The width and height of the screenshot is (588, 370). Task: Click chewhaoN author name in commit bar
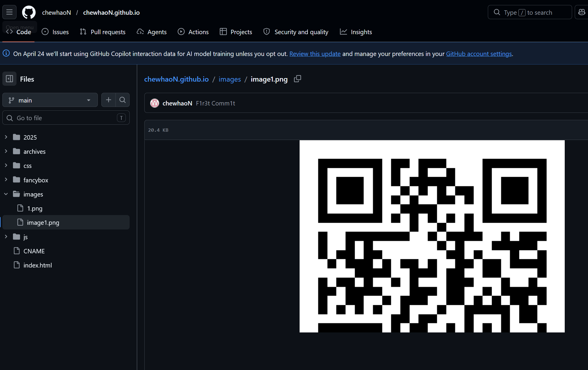(177, 103)
